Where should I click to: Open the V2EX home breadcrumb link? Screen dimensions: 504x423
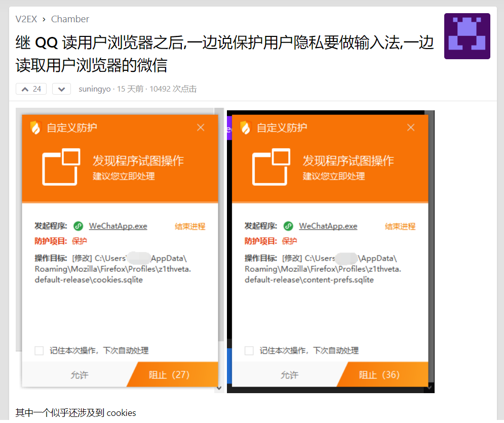[26, 19]
